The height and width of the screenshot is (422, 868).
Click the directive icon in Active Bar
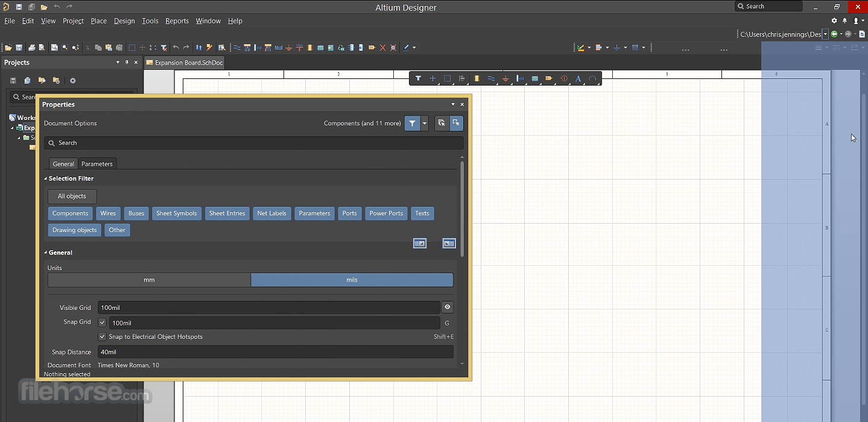click(564, 78)
